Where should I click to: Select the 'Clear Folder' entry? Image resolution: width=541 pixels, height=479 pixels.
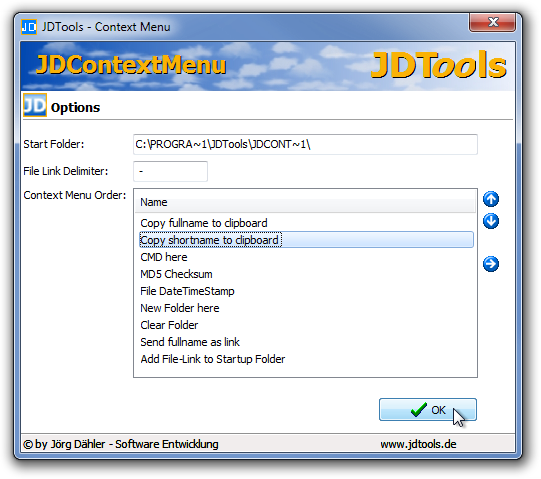coord(169,325)
